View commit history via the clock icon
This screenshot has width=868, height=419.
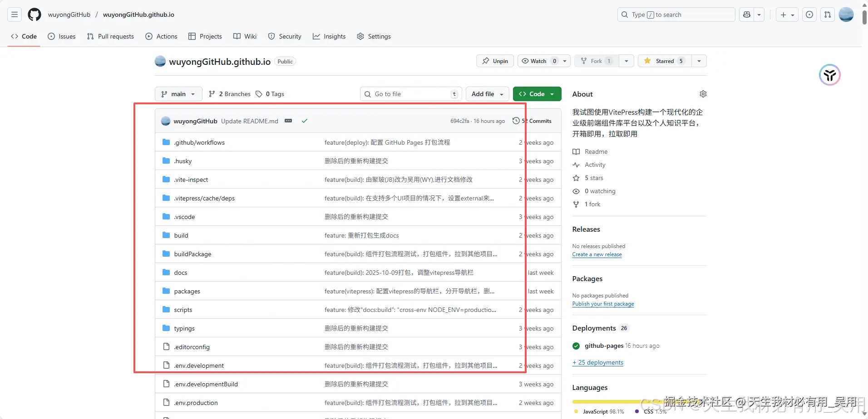[x=516, y=121]
